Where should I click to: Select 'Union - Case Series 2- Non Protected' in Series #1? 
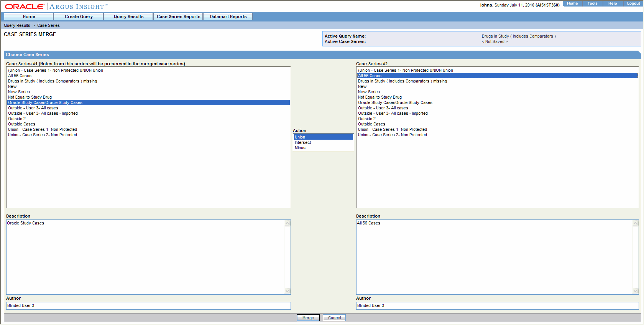pyautogui.click(x=148, y=135)
